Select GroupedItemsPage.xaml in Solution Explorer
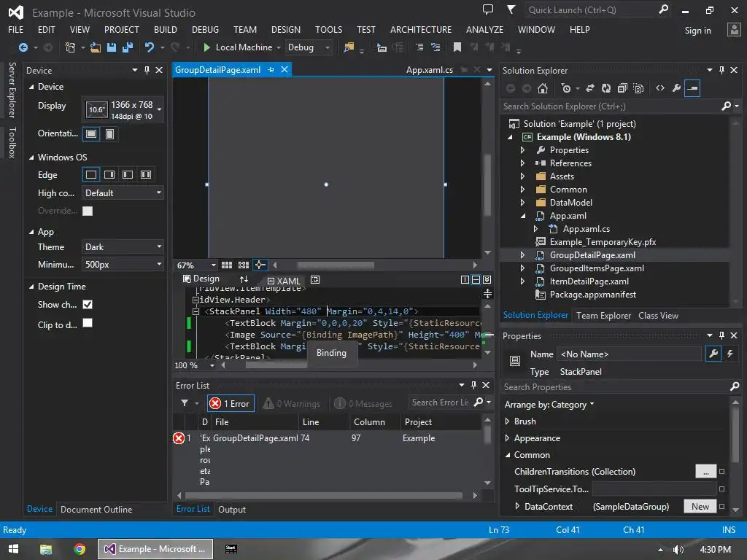This screenshot has width=747, height=560. pyautogui.click(x=597, y=268)
